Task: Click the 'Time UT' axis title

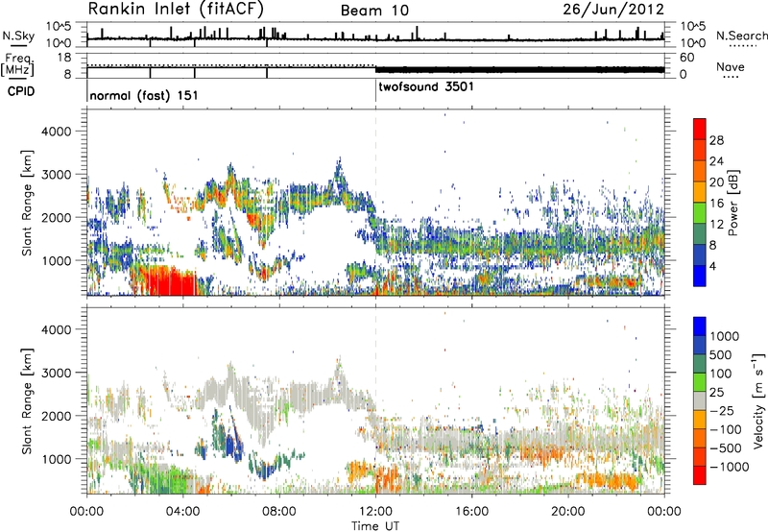Action: (x=375, y=525)
